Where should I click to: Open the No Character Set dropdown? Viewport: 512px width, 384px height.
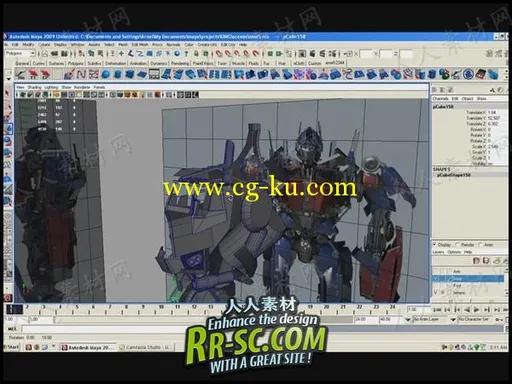[453, 319]
